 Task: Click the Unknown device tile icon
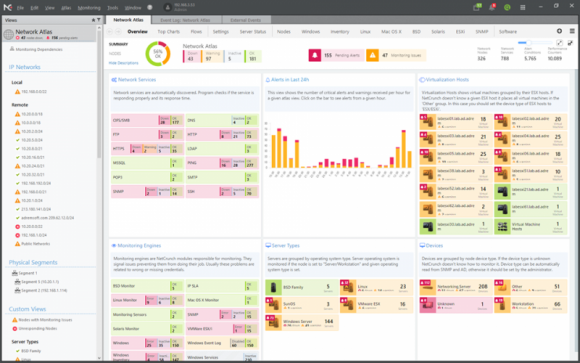click(x=427, y=305)
